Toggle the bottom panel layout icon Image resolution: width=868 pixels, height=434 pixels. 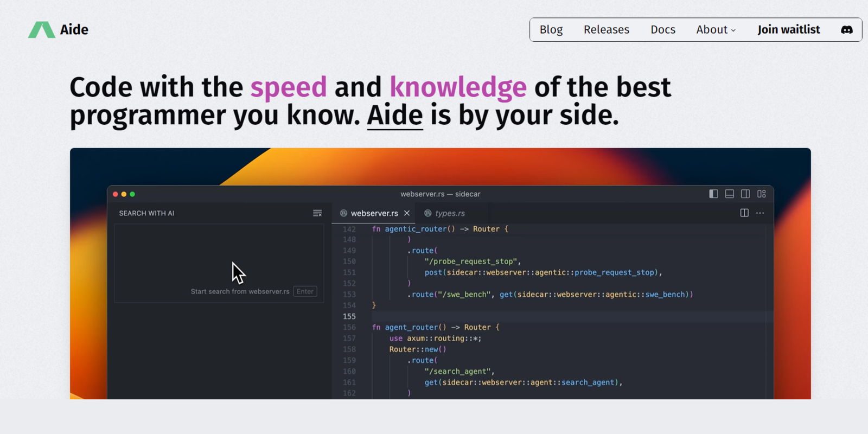click(x=730, y=194)
